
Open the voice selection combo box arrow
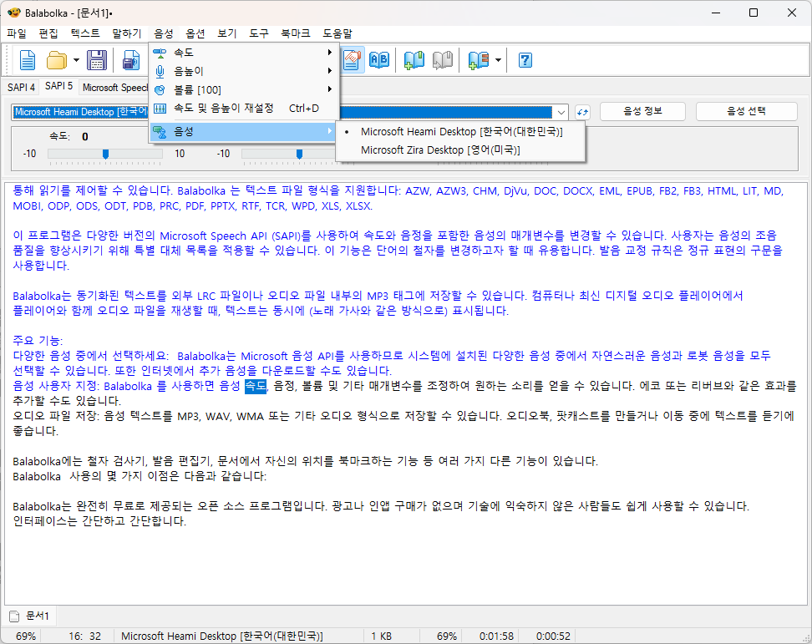tap(561, 112)
